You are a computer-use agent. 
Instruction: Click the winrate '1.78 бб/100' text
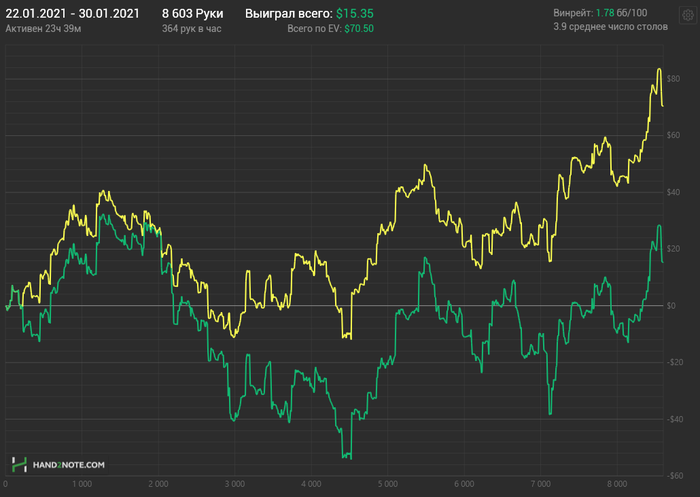point(621,13)
